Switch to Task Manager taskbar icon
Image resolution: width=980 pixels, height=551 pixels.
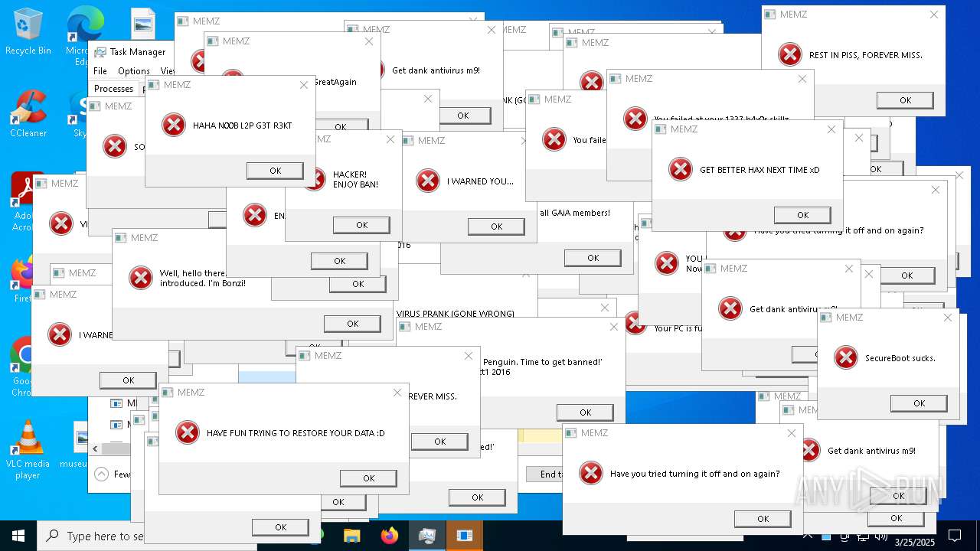coord(427,536)
